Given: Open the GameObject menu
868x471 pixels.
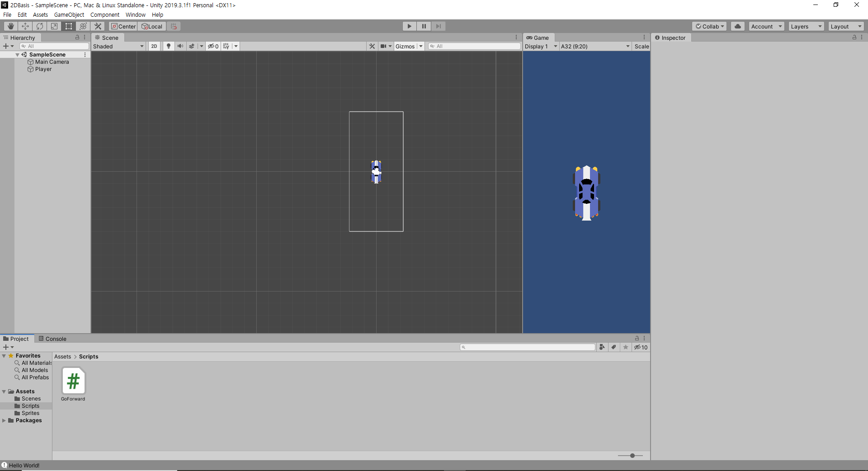Looking at the screenshot, I should point(69,14).
